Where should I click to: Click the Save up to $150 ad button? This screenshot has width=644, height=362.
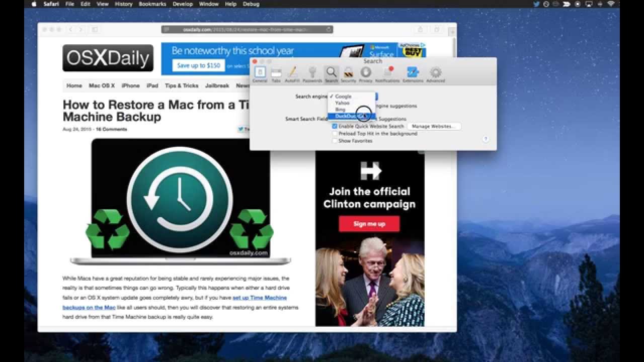click(198, 65)
